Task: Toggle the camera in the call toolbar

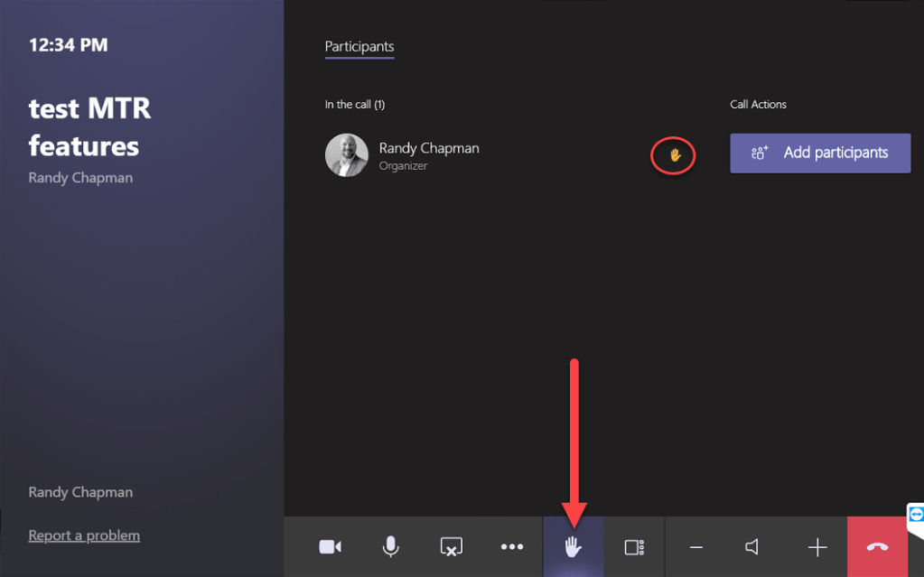Action: 331,547
